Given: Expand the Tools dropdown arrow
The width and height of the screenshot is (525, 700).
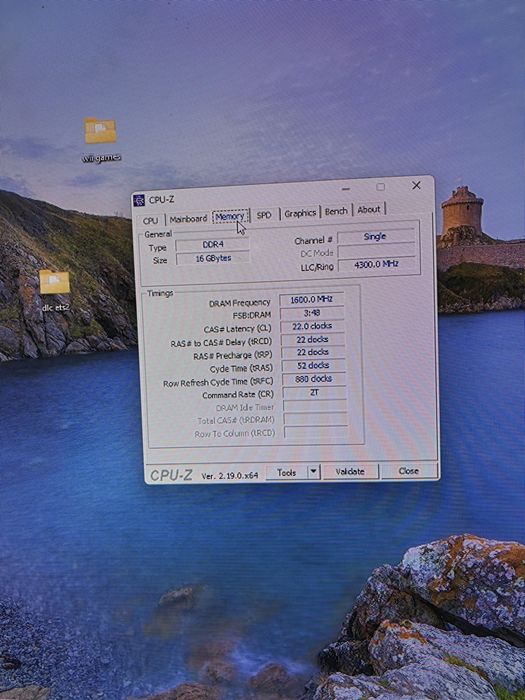Looking at the screenshot, I should 314,472.
